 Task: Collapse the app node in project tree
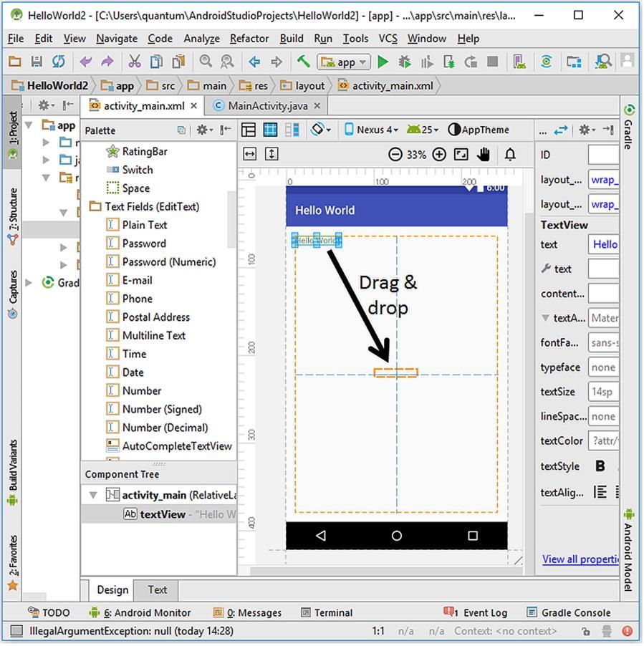29,125
